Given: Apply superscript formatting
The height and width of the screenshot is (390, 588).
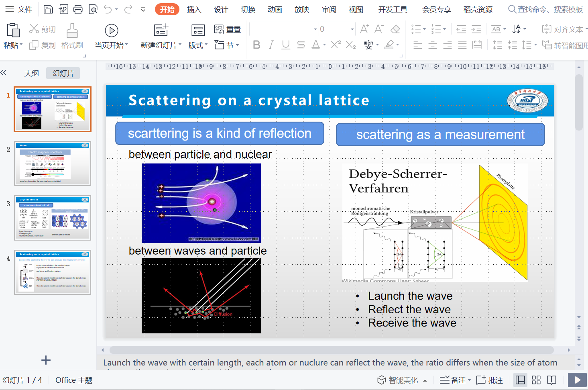Looking at the screenshot, I should coord(336,45).
